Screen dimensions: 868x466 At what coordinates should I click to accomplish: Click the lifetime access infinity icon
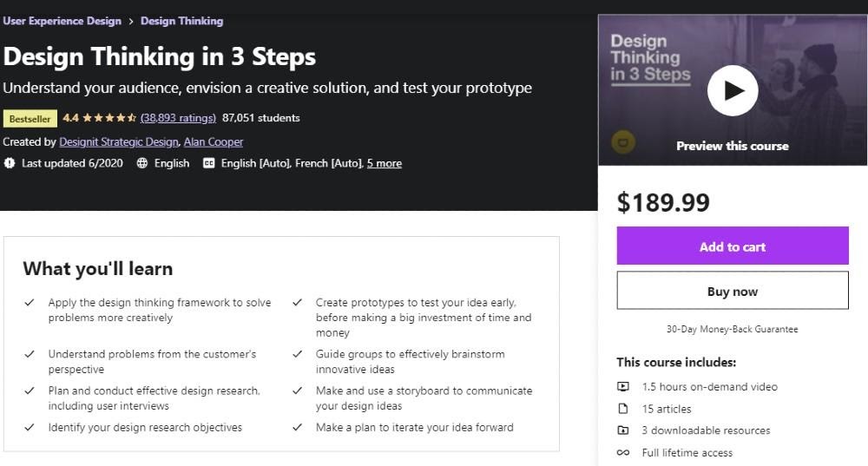coord(622,453)
